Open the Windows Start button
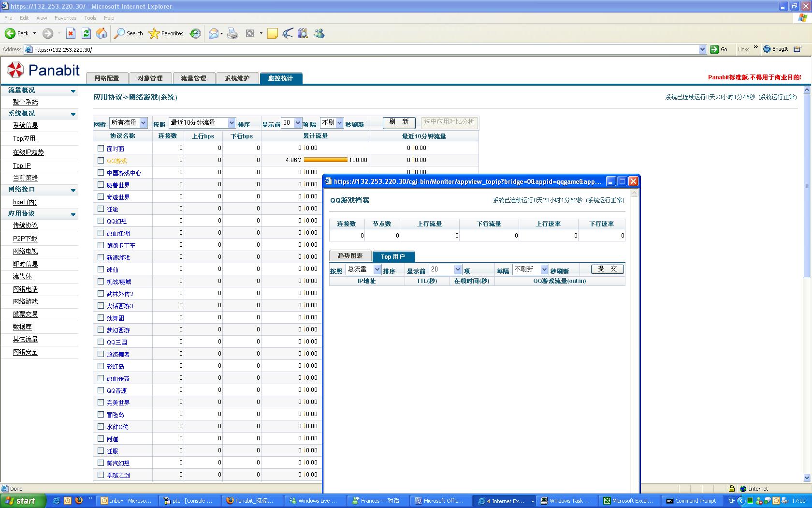The image size is (812, 508). pos(23,501)
